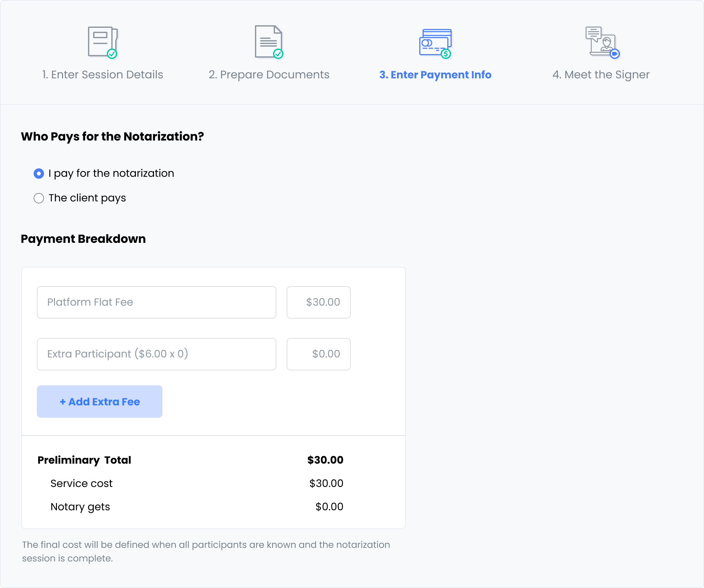Screen dimensions: 704x588
Task: Click the $0.00 extra participant amount field
Action: [x=318, y=354]
